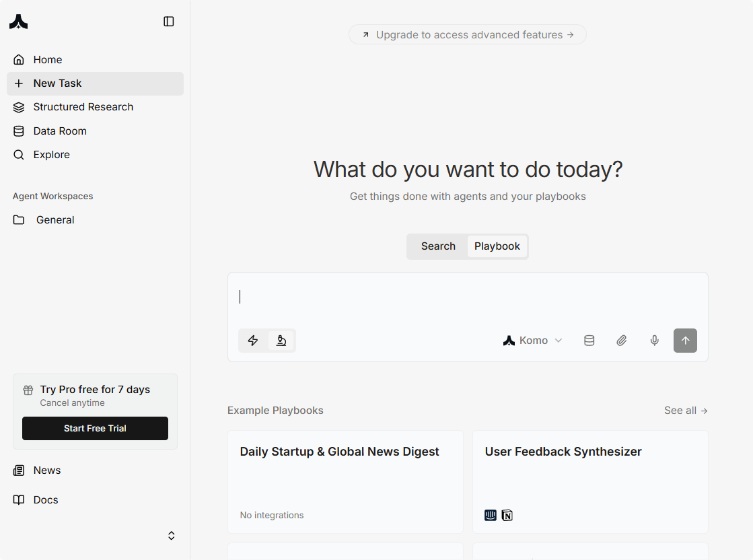Expand the account switcher chevrons
The width and height of the screenshot is (753, 560).
172,536
